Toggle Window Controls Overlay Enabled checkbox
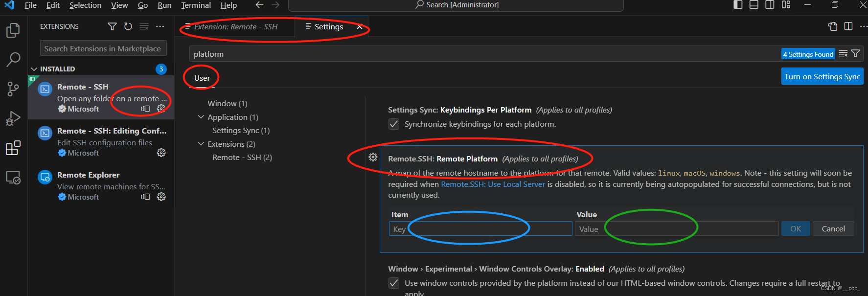Screen dimensions: 868x296 (x=394, y=283)
